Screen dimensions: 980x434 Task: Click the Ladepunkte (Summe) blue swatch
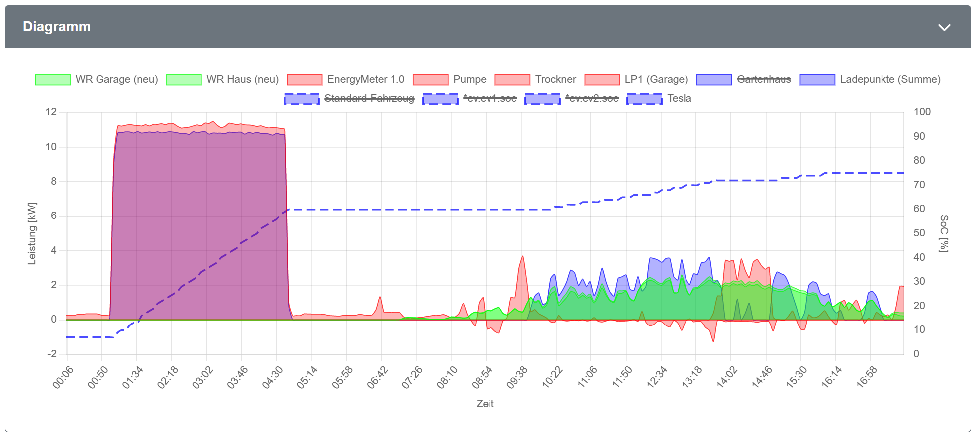817,80
